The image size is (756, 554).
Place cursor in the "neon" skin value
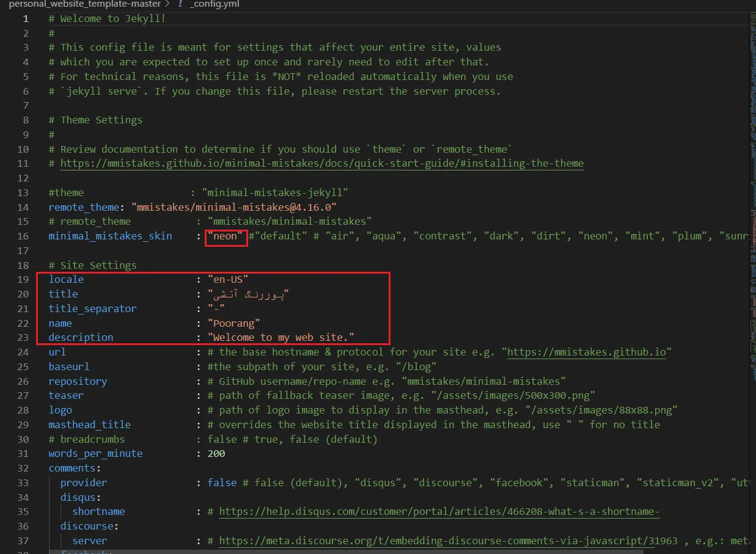(x=226, y=236)
